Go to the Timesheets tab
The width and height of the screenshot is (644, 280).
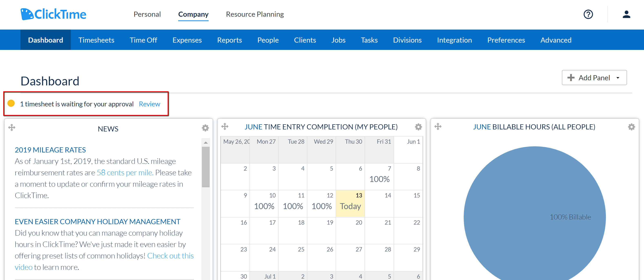point(96,40)
